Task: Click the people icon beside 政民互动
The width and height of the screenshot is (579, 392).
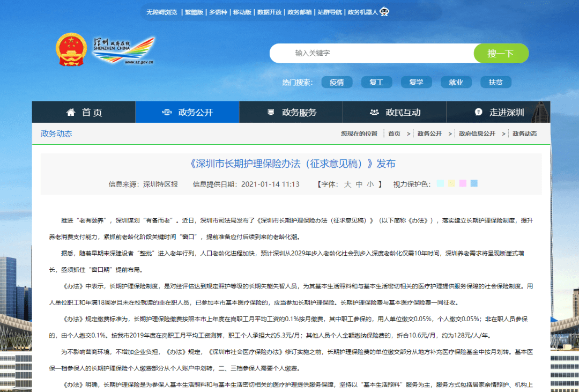Action: [x=374, y=112]
